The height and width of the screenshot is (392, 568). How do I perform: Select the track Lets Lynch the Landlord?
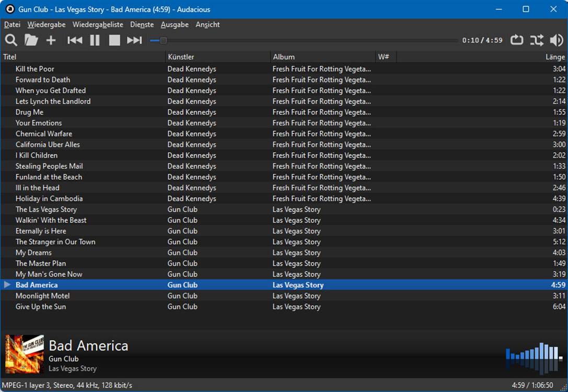pyautogui.click(x=284, y=101)
